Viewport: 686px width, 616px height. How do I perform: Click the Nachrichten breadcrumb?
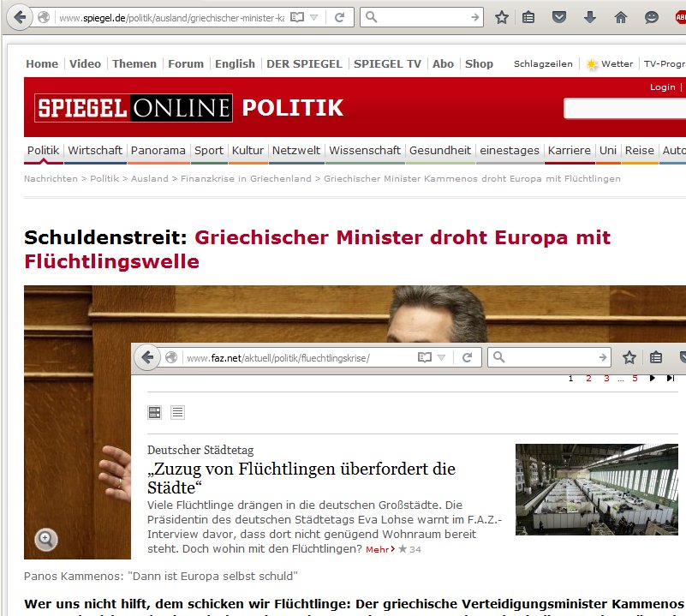click(x=51, y=178)
